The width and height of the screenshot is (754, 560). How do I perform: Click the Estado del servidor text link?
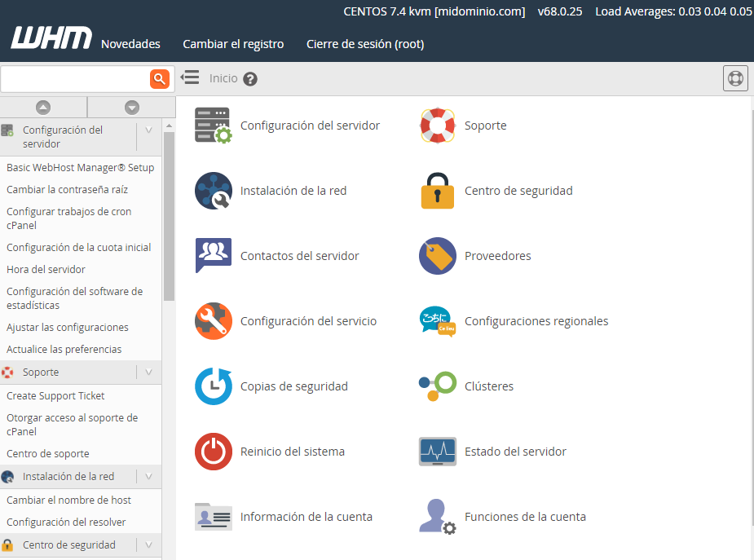point(515,452)
